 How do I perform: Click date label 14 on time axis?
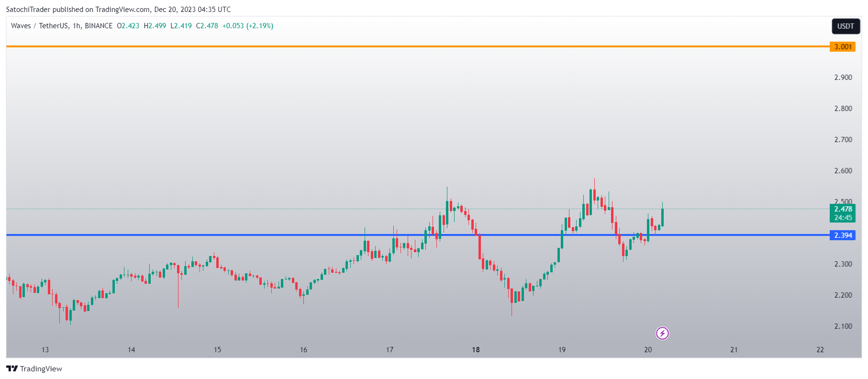click(x=131, y=349)
